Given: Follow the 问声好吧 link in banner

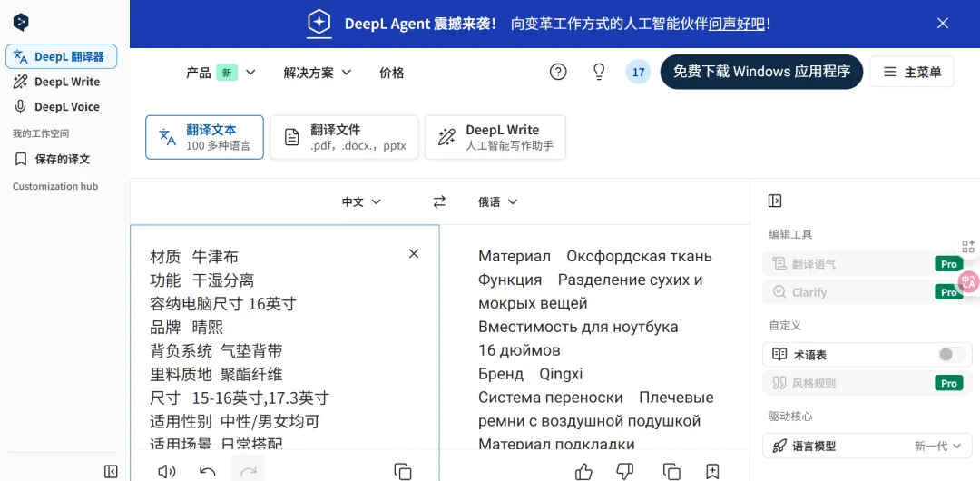Looking at the screenshot, I should point(737,24).
